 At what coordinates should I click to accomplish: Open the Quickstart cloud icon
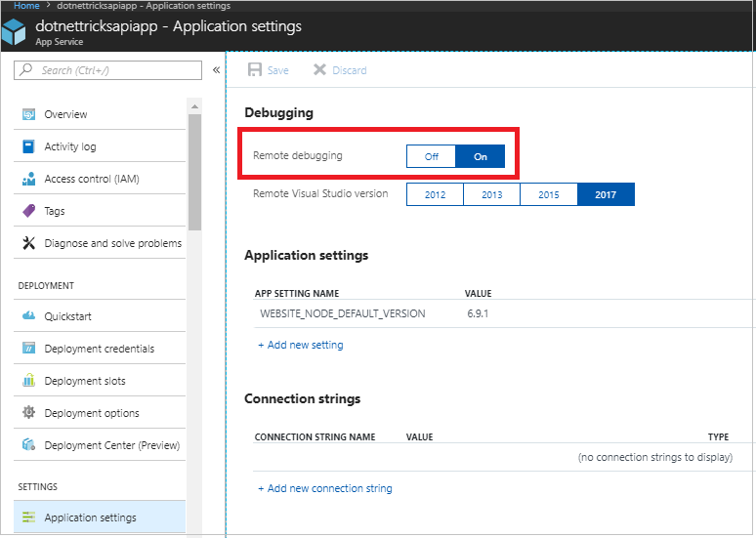click(x=27, y=316)
